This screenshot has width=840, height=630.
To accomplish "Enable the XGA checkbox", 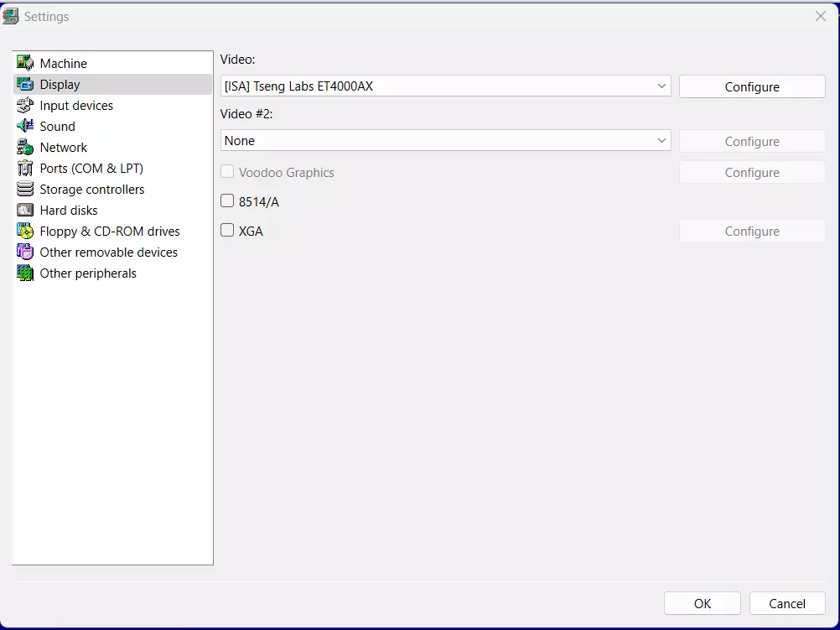I will point(227,231).
